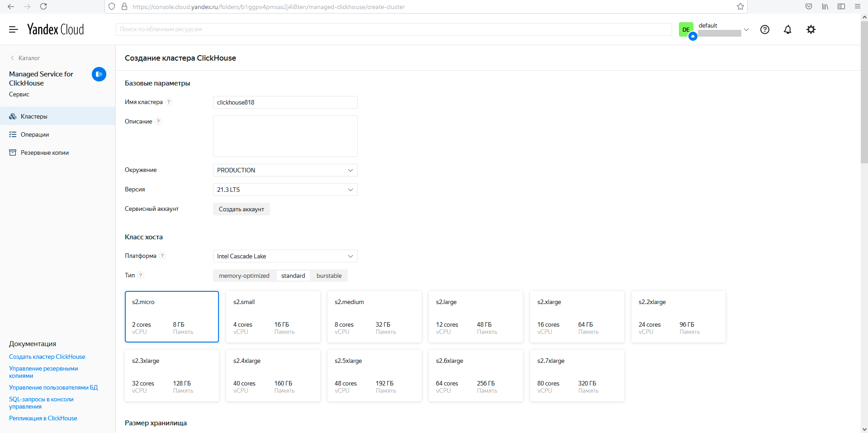This screenshot has width=868, height=433.
Task: Select the s2.5xlarge host class
Action: (x=375, y=376)
